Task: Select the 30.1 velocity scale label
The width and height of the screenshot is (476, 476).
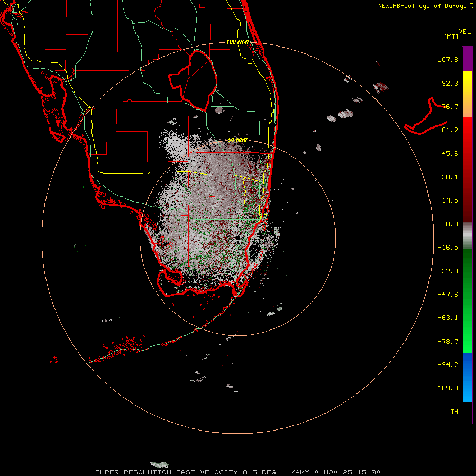Action: (x=450, y=177)
